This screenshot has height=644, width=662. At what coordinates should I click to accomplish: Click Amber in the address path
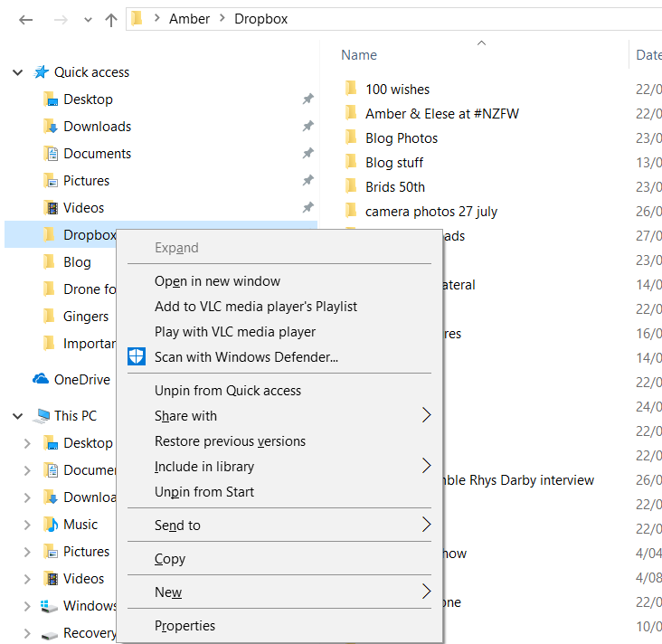click(x=189, y=19)
